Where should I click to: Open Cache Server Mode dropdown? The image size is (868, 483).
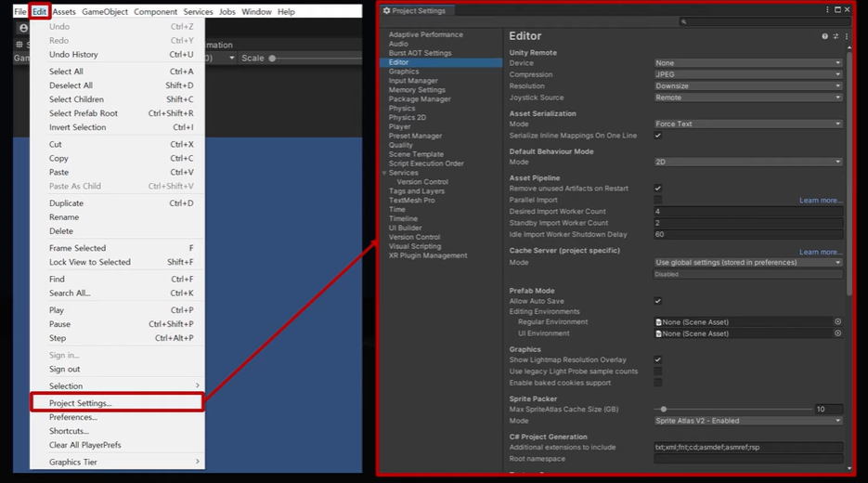[x=748, y=263]
